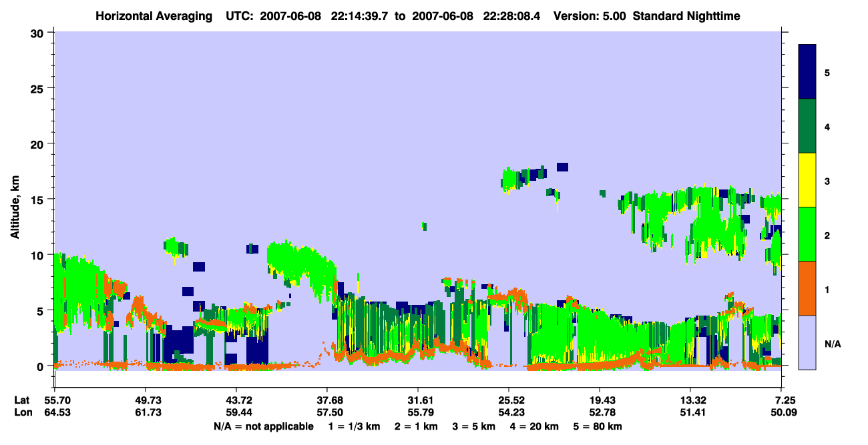Click the "Standard Nighttime" label
Viewport: 868px width, 445px height.
pyautogui.click(x=686, y=15)
